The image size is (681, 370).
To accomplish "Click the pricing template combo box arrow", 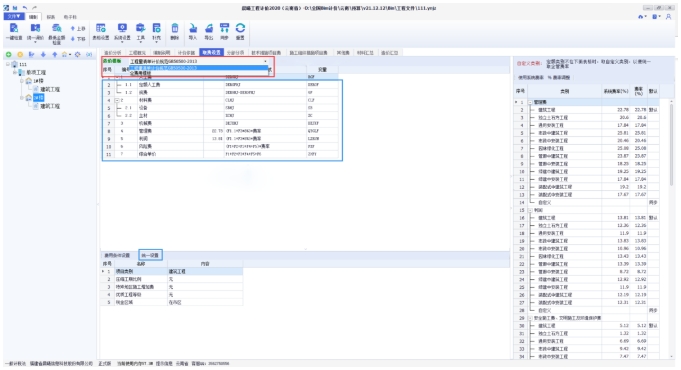I will [265, 61].
